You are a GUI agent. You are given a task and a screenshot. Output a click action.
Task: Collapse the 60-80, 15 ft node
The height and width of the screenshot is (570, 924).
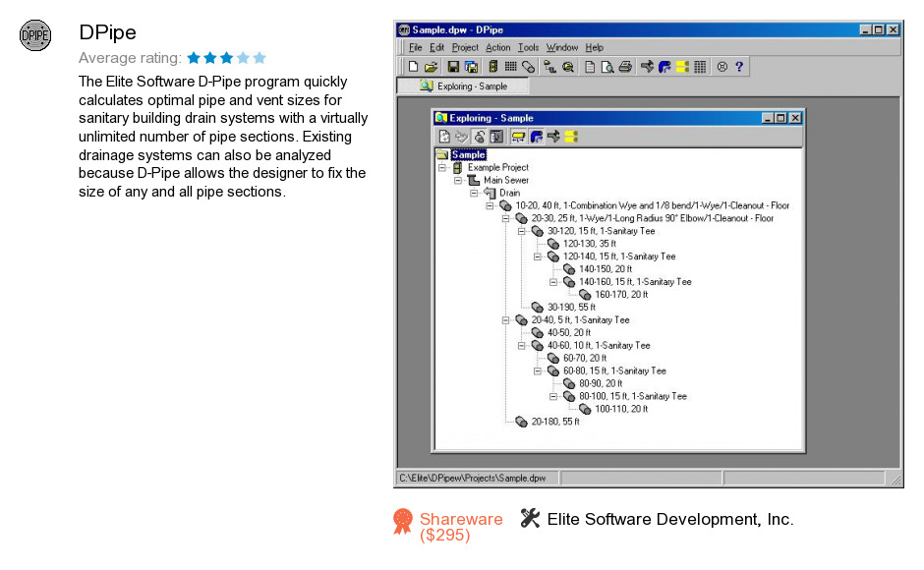tap(538, 370)
